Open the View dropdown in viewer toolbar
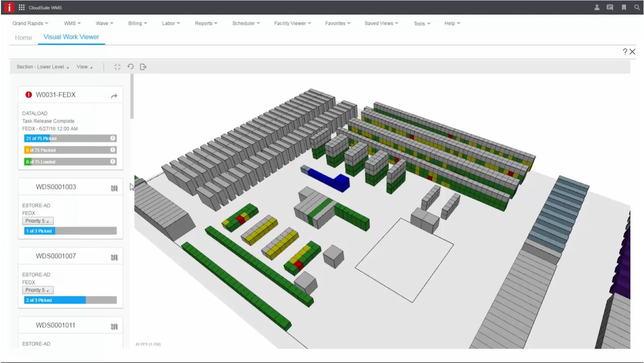Image resolution: width=644 pixels, height=363 pixels. click(84, 67)
